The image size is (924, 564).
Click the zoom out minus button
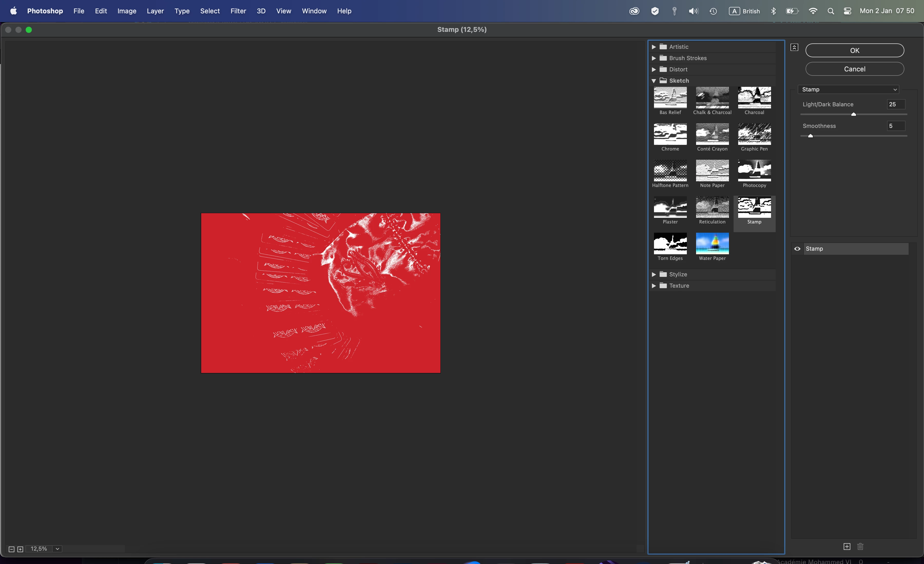11,549
